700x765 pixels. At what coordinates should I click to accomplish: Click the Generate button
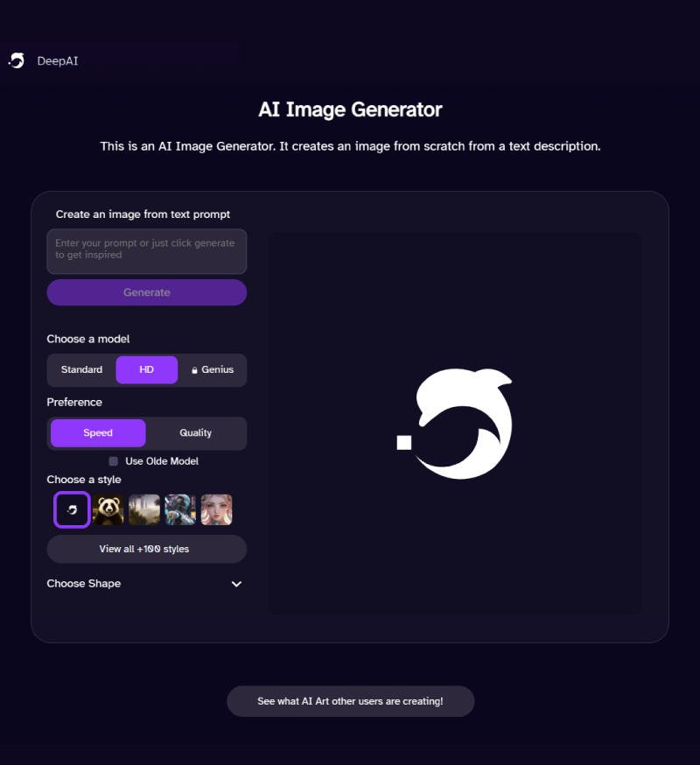147,292
